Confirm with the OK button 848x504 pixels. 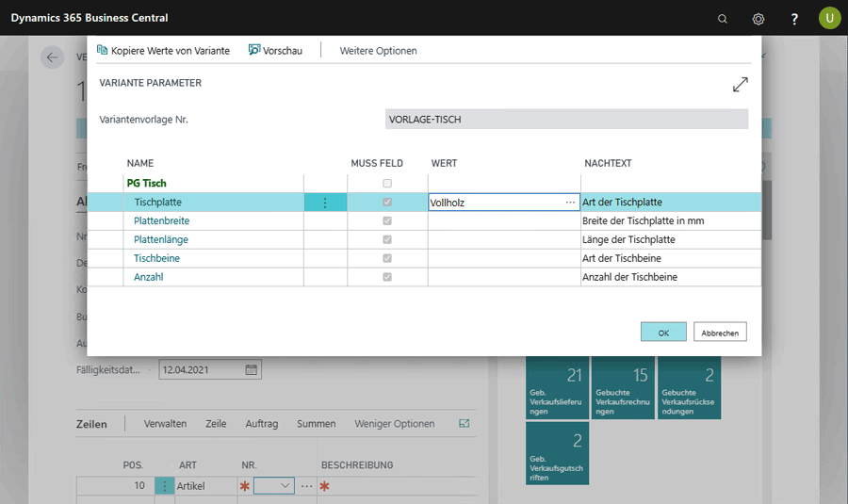click(x=663, y=332)
